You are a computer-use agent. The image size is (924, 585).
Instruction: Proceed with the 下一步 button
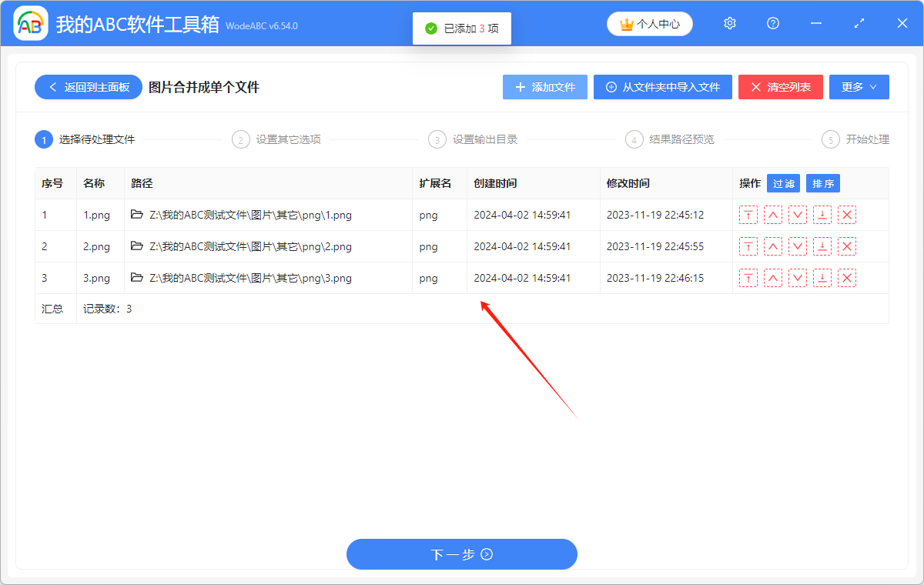click(461, 554)
